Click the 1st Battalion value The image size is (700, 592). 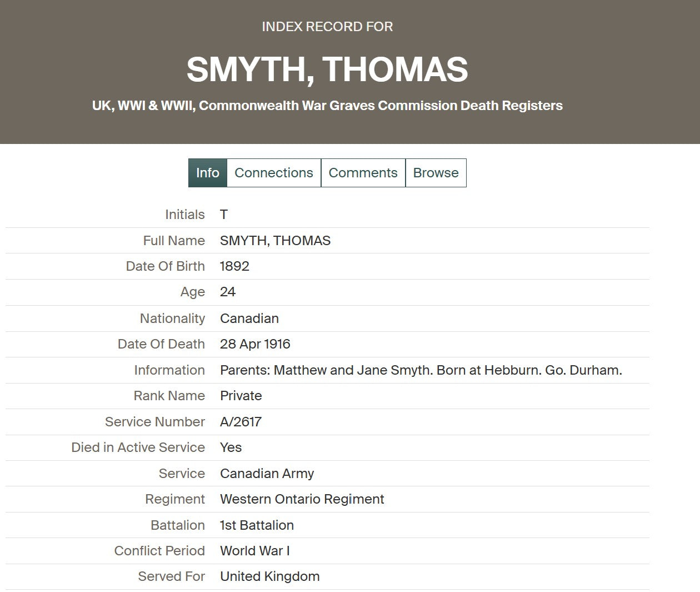[257, 525]
